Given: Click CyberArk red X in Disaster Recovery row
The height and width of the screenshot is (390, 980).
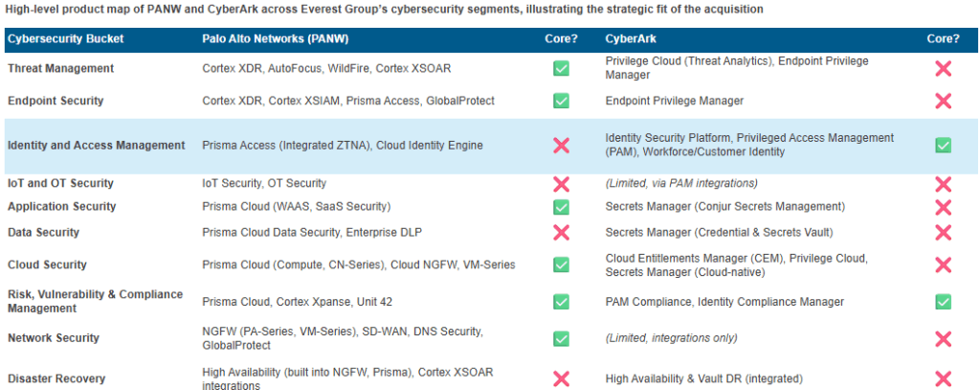Looking at the screenshot, I should point(943,379).
